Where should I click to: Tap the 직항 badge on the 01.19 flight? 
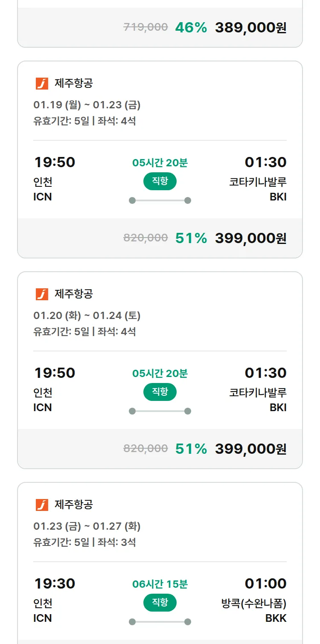click(x=160, y=181)
